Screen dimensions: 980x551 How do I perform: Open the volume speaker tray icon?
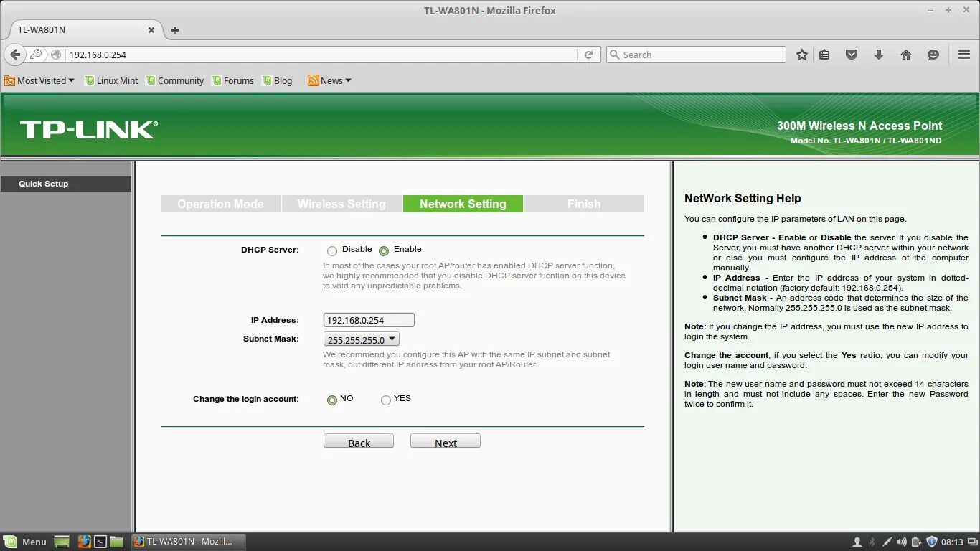click(902, 542)
